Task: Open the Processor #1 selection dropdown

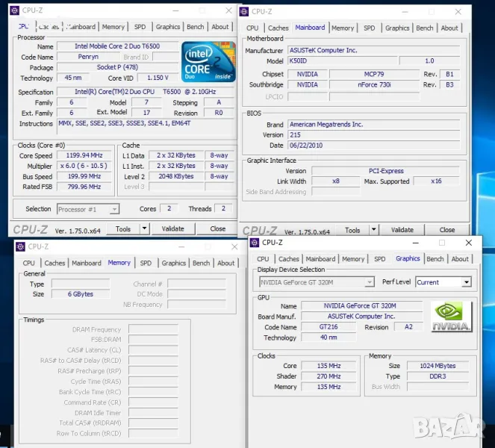Action: (x=113, y=209)
